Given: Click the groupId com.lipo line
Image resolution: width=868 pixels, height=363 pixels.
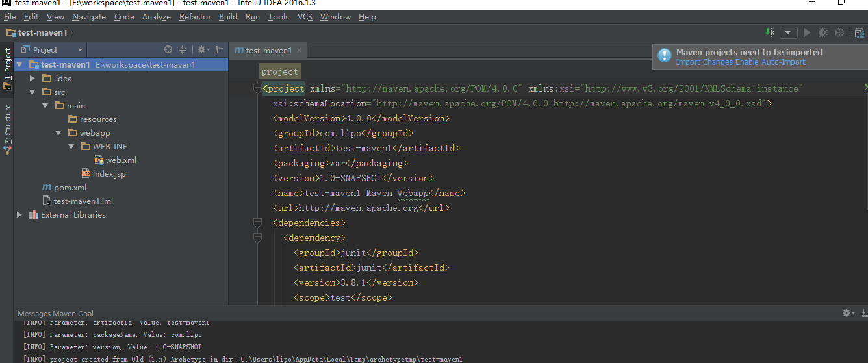Looking at the screenshot, I should [x=343, y=133].
